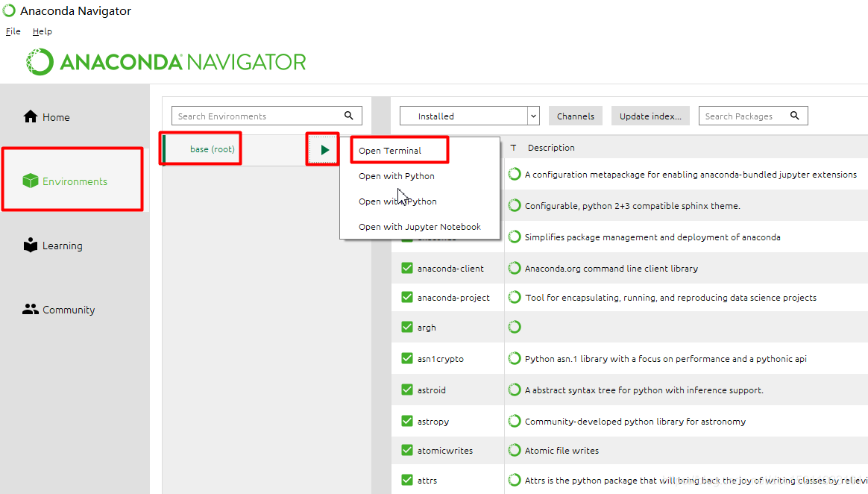The height and width of the screenshot is (494, 868).
Task: Click the Learning book icon
Action: pyautogui.click(x=31, y=245)
